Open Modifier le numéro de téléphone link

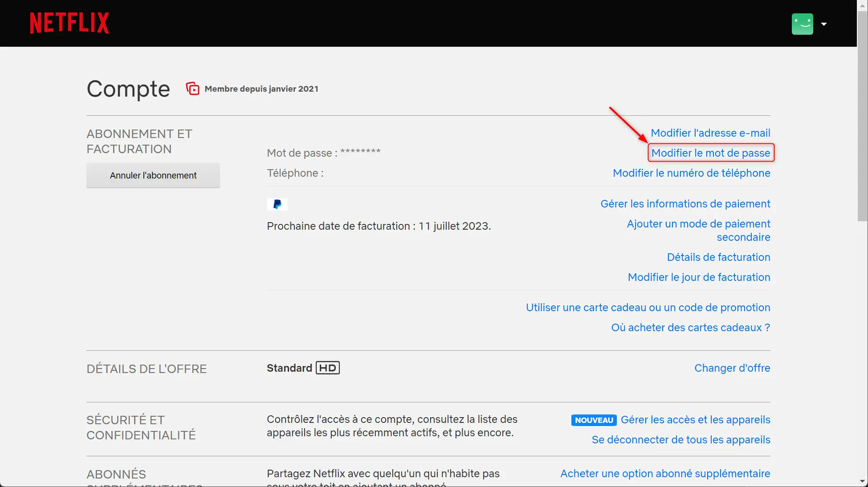click(x=692, y=173)
